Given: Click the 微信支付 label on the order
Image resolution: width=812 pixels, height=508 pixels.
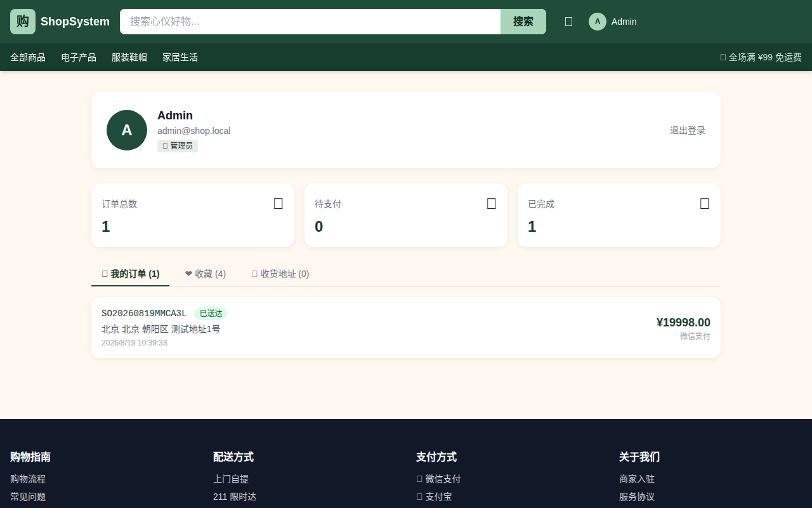Looking at the screenshot, I should pos(695,336).
